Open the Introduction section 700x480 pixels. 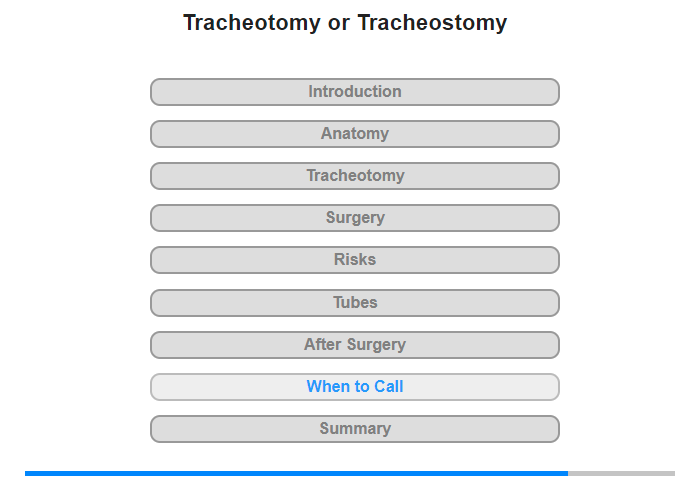[355, 92]
